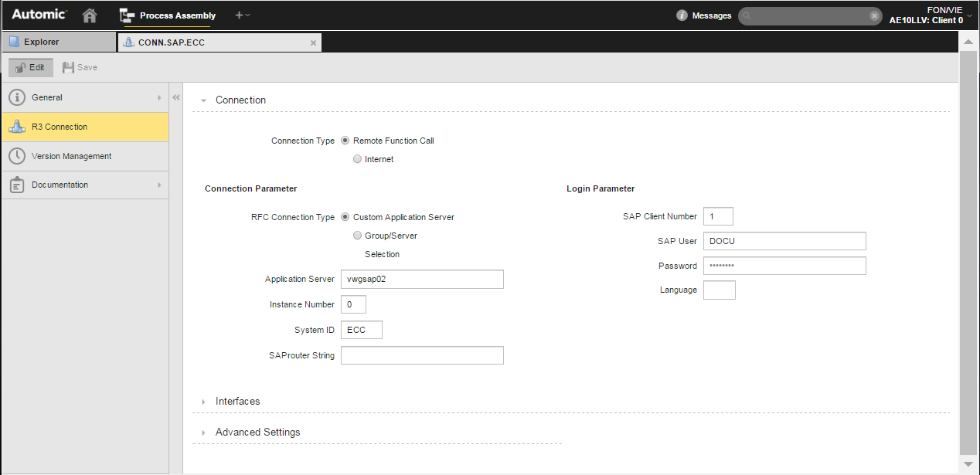Close the CONN.SAP.ECC tab

pyautogui.click(x=313, y=43)
